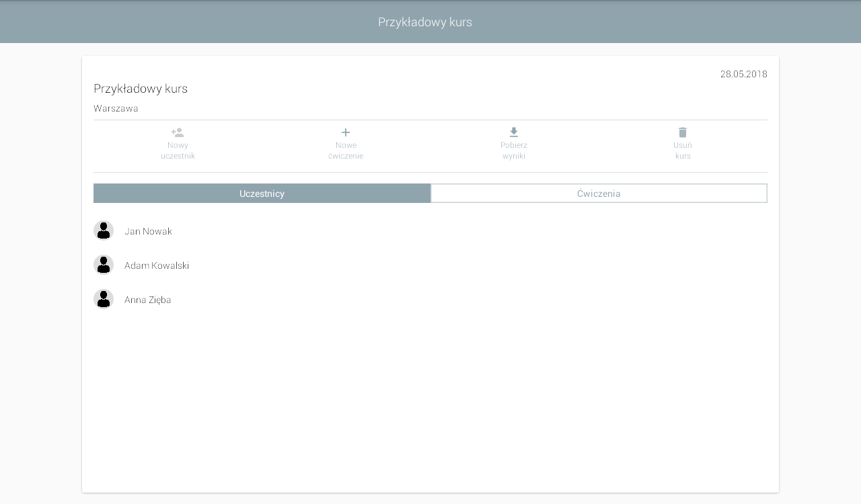Click the trash can delete course icon
The width and height of the screenshot is (861, 504).
(x=683, y=132)
